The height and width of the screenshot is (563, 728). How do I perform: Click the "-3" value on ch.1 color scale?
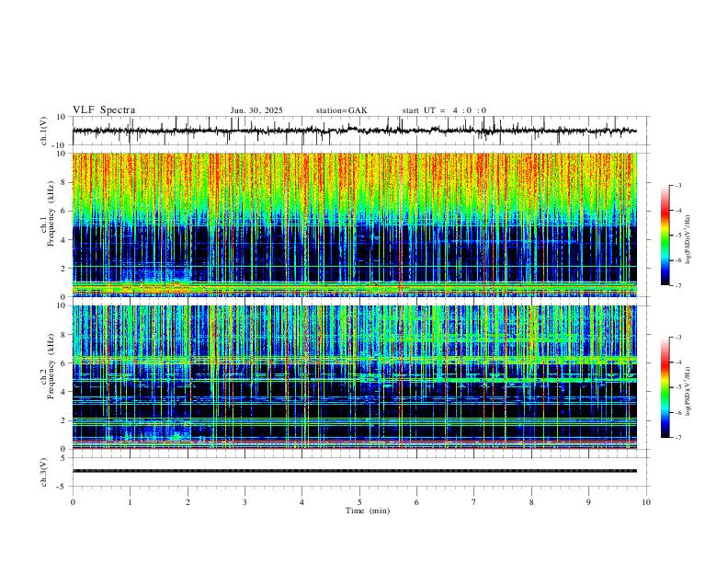coord(678,185)
